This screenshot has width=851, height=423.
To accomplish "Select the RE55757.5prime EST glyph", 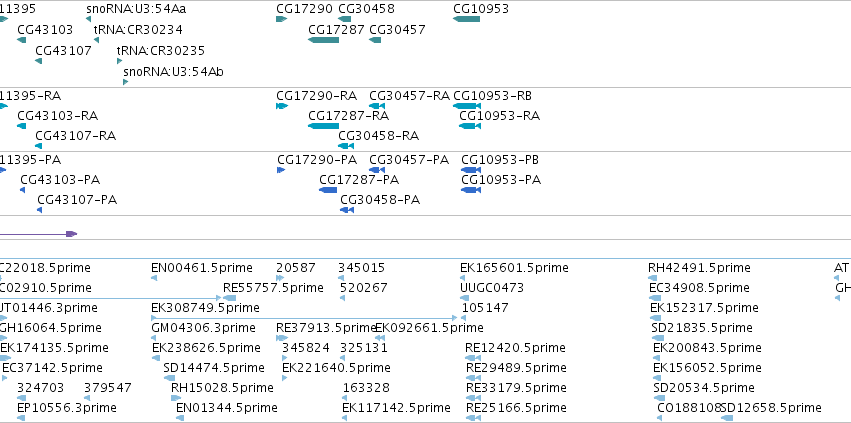I will click(229, 298).
